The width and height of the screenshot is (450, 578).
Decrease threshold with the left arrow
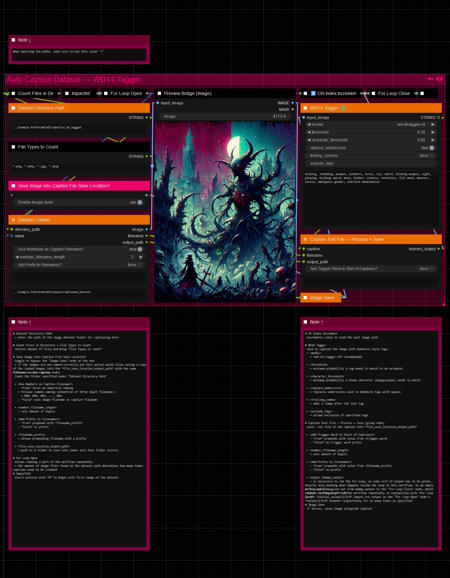(308, 132)
